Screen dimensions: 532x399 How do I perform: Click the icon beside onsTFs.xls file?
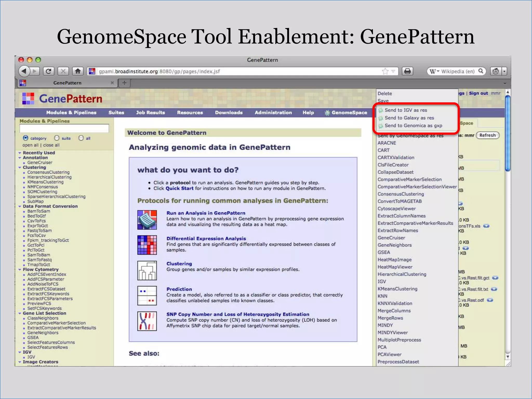(x=486, y=226)
